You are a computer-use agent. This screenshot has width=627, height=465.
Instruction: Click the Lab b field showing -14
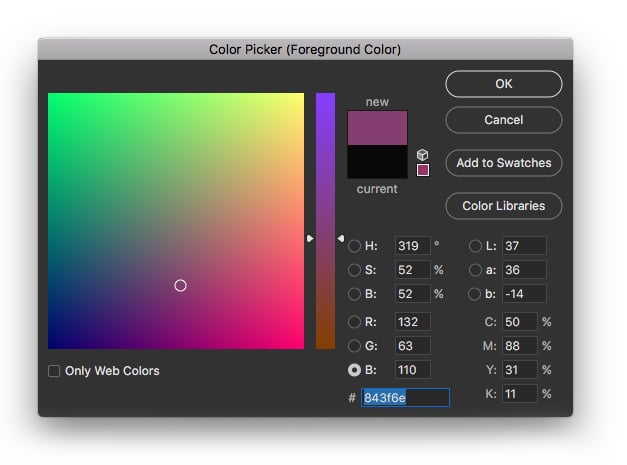tap(524, 294)
